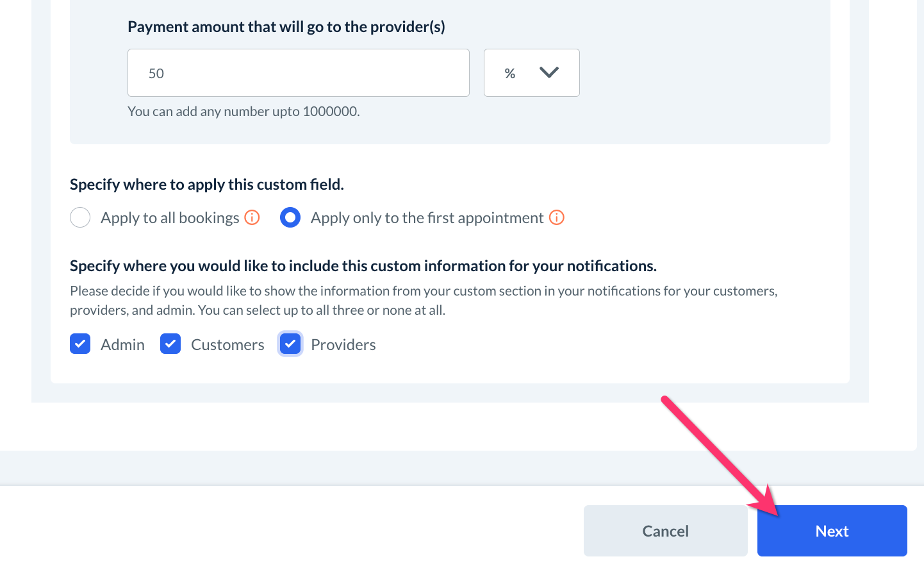Click the % symbol in the unit selector
Image resolution: width=924 pixels, height=568 pixels.
coord(510,74)
